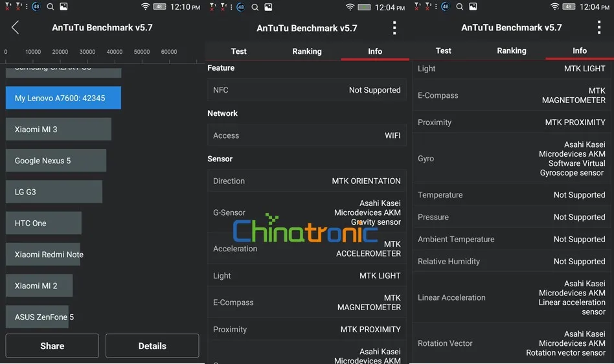
Task: Tap Sensor section heading
Action: coord(220,159)
